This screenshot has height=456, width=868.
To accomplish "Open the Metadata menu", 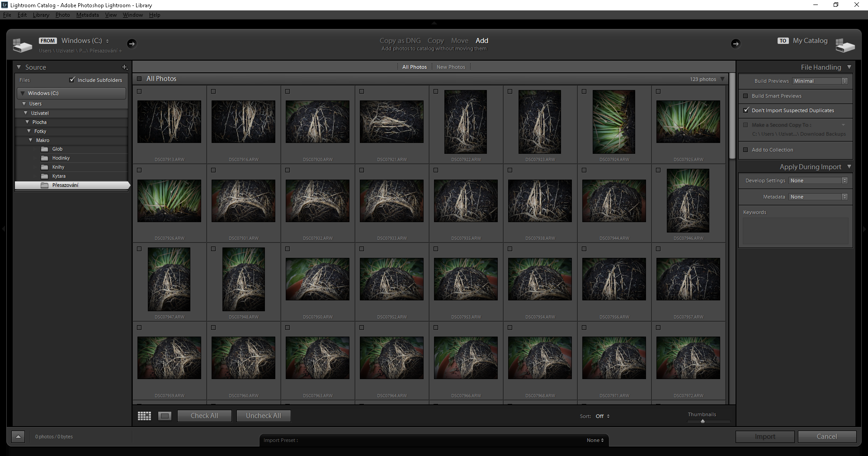I will 87,15.
